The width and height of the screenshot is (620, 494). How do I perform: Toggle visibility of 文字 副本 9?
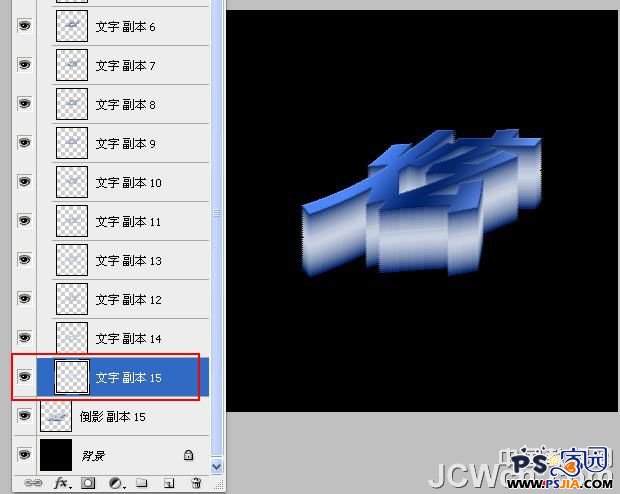25,142
